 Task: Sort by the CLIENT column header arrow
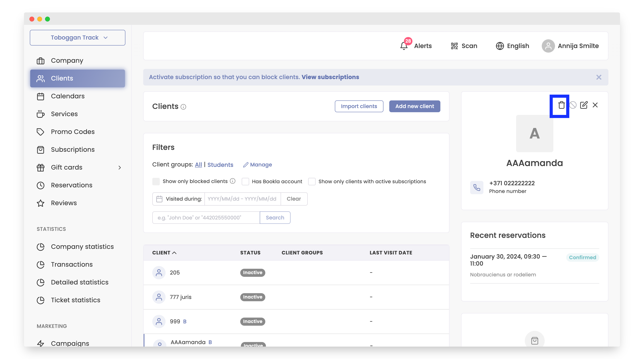tap(174, 253)
